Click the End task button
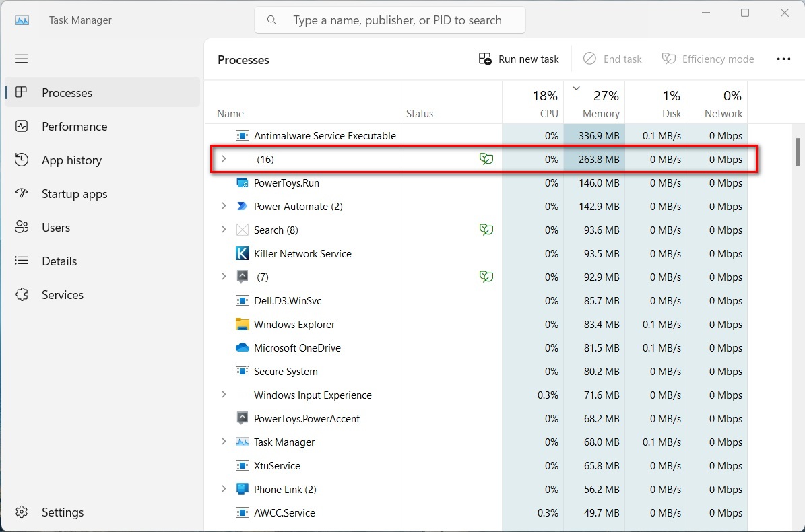 [612, 59]
